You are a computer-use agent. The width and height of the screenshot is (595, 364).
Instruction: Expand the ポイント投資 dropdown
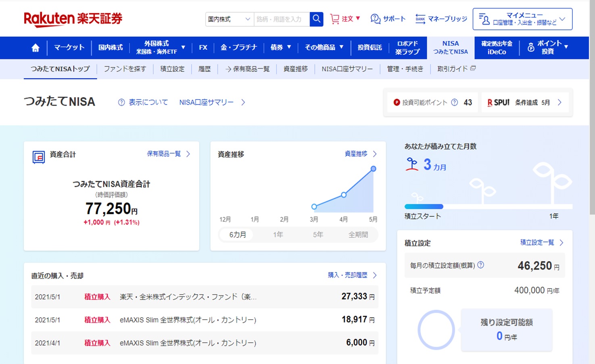[548, 48]
